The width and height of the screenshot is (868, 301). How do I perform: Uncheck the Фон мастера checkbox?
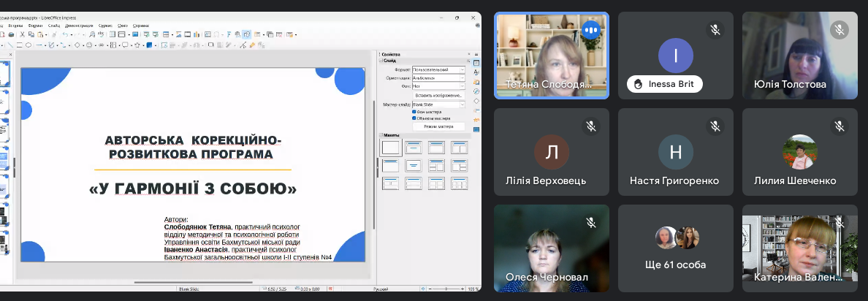(x=414, y=112)
